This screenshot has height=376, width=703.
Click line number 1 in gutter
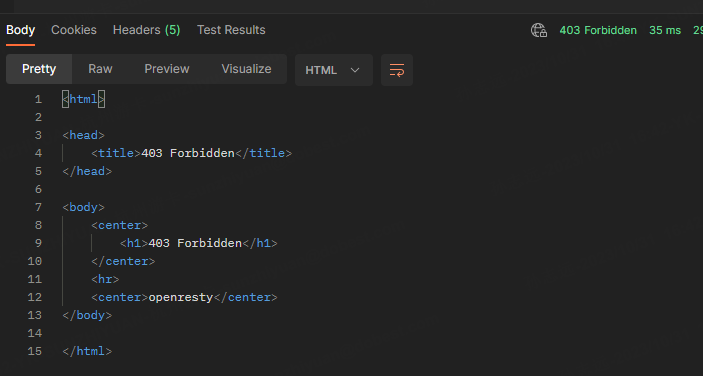click(x=38, y=99)
